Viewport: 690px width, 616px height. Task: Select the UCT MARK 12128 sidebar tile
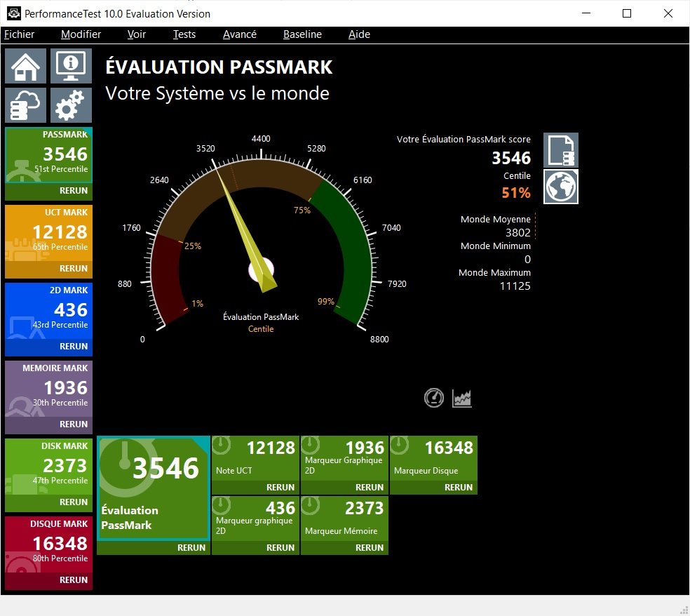48,233
